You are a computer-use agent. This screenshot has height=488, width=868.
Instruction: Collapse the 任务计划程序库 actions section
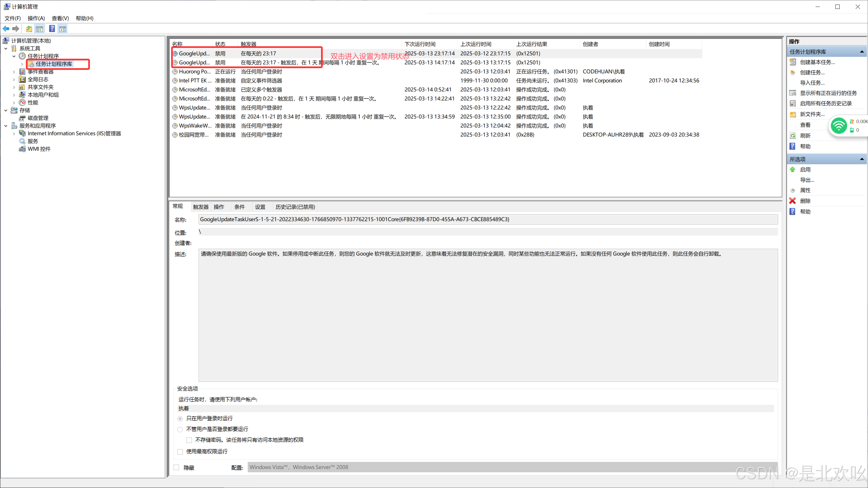862,52
